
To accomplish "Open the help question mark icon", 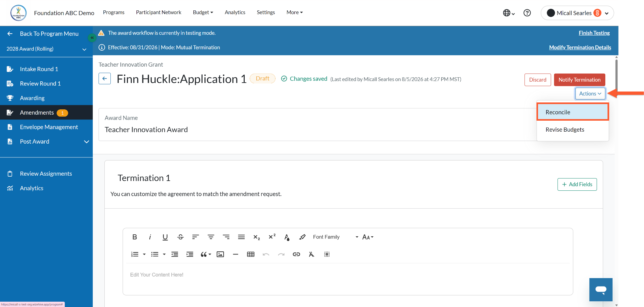I will pos(527,13).
